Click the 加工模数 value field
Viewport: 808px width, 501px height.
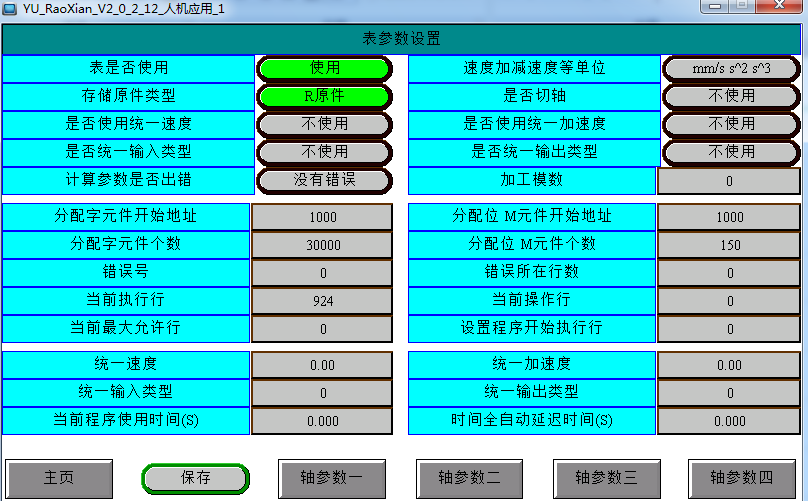pyautogui.click(x=729, y=181)
